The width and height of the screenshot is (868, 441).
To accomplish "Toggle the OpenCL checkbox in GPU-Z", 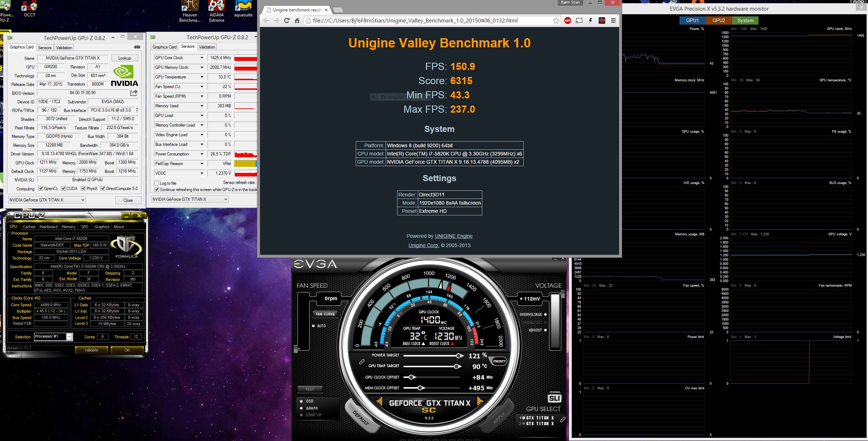I will [x=41, y=189].
